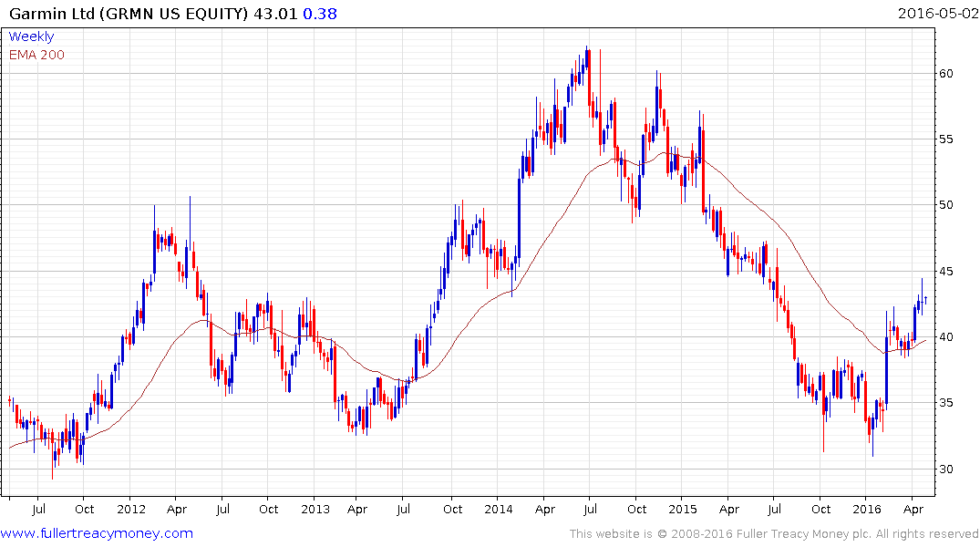Click the 2013 year axis label
This screenshot has width=980, height=547.
[315, 509]
